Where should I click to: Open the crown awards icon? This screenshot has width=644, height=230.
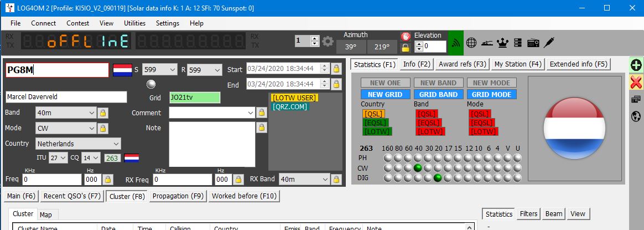tap(502, 42)
